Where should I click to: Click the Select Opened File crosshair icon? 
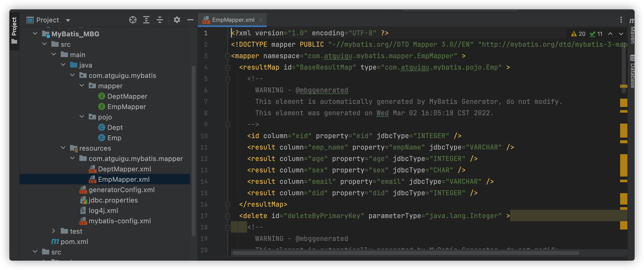tap(133, 20)
